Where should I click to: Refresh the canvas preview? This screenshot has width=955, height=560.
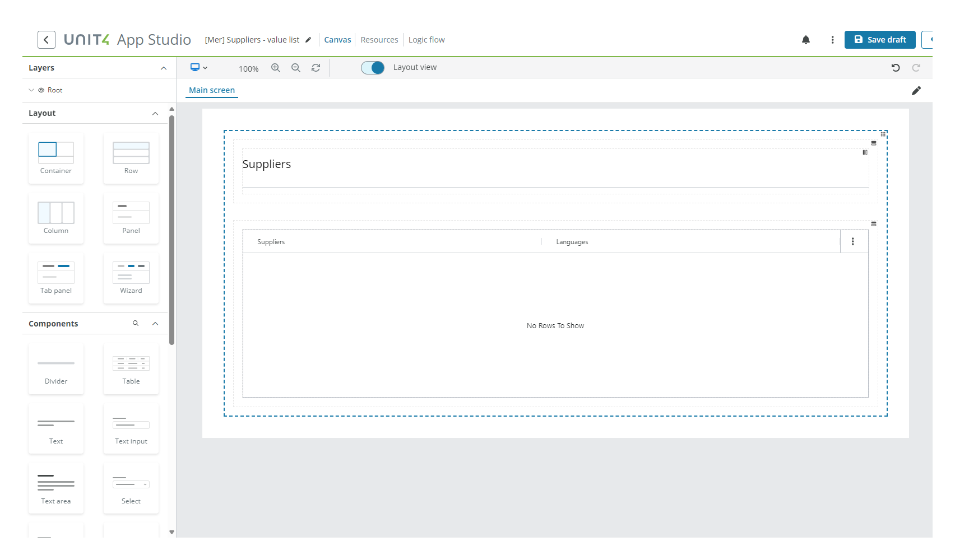(316, 67)
